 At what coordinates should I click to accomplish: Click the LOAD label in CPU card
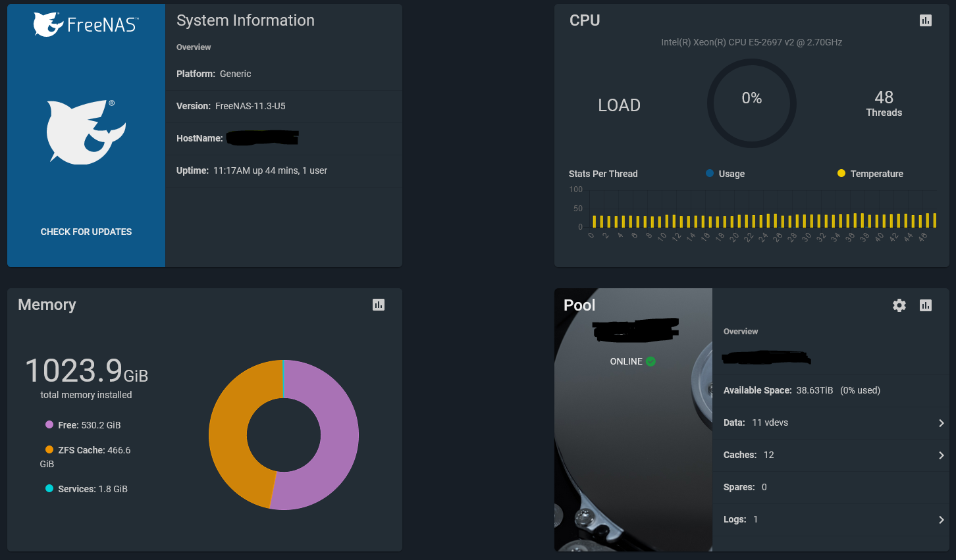(619, 105)
